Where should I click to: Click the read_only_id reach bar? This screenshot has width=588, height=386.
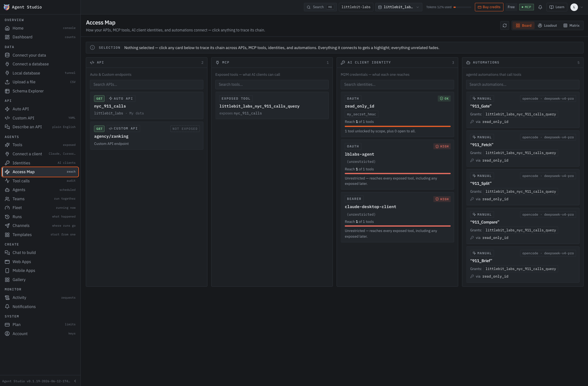[x=398, y=126]
